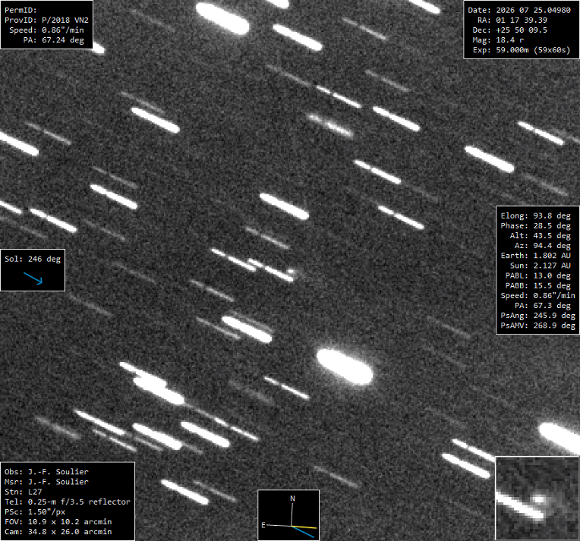580x541 pixels.
Task: Click the Exp 59.000m exposure line
Action: click(522, 50)
